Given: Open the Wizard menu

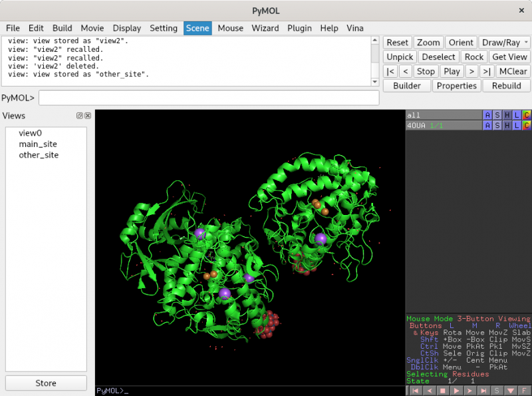Looking at the screenshot, I should coord(265,28).
